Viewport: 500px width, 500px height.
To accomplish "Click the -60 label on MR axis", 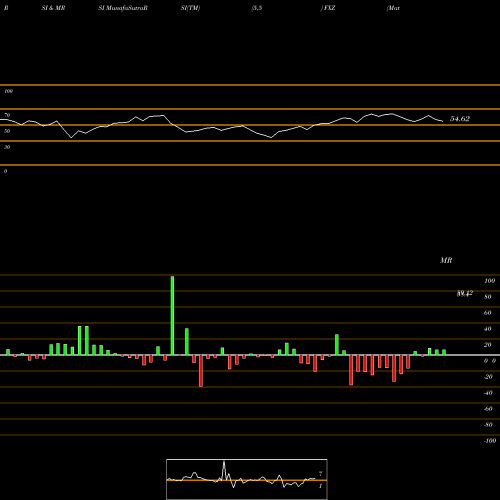I will click(x=488, y=409).
